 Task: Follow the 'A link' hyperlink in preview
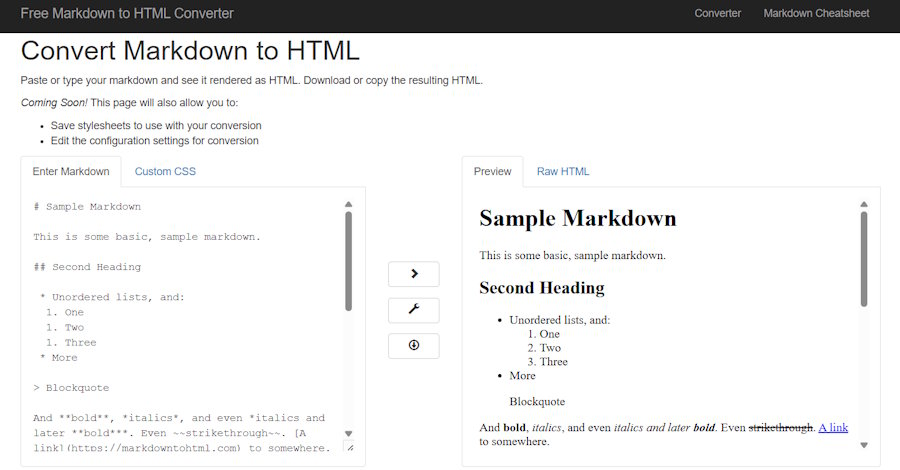point(833,428)
